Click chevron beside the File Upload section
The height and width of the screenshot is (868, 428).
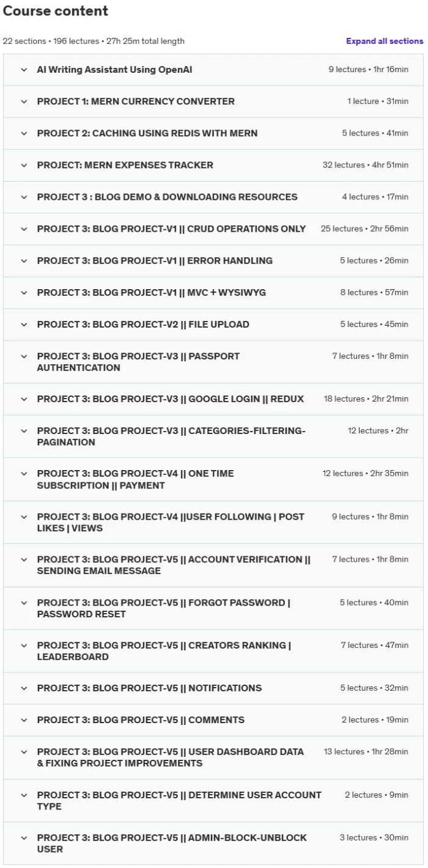coord(24,324)
